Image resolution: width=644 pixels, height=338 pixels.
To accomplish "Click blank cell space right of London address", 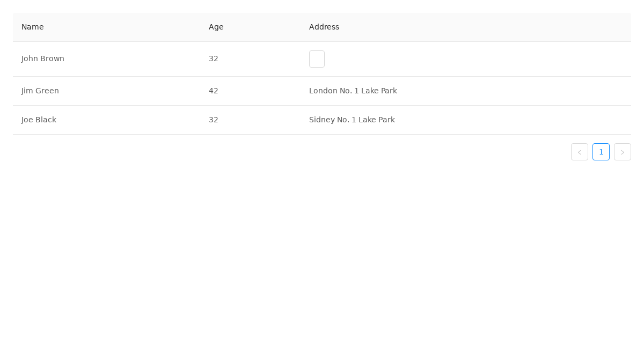I will pyautogui.click(x=510, y=91).
